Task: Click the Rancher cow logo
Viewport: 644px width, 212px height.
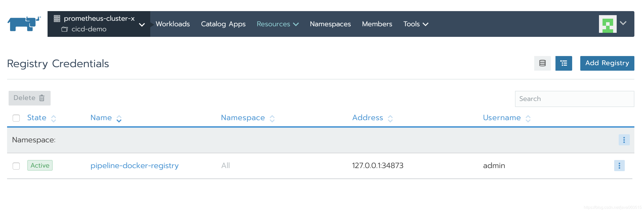Action: [24, 24]
